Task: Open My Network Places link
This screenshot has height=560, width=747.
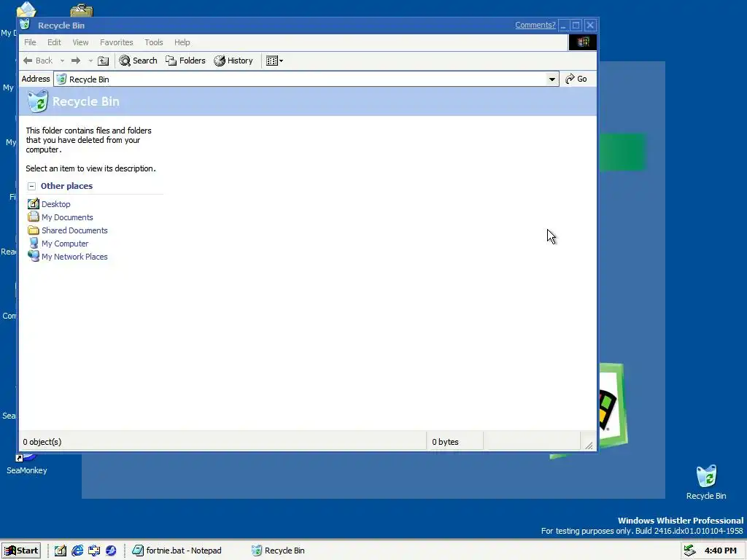Action: pos(74,257)
